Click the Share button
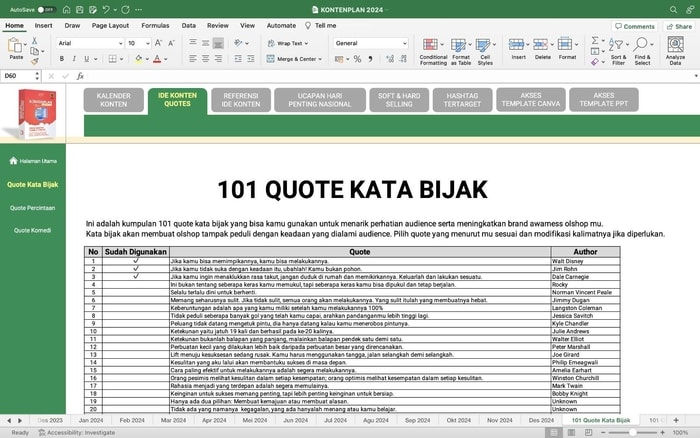 (679, 26)
